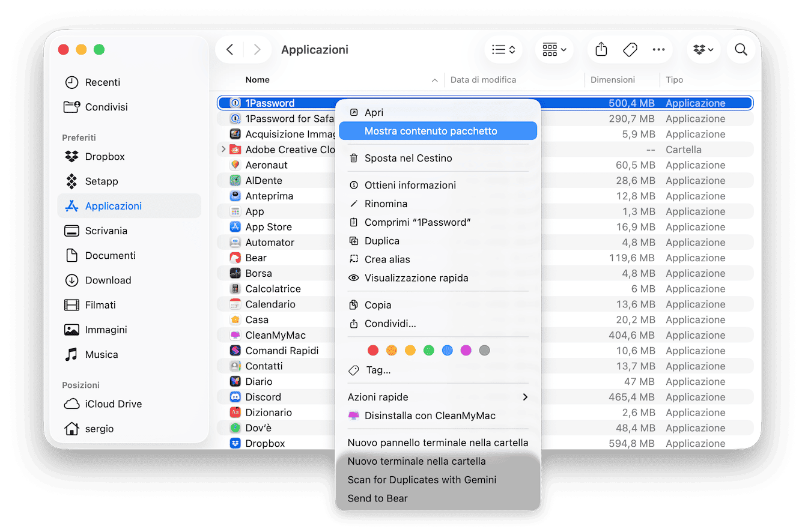805x532 pixels.
Task: Choose Duplica from the context menu
Action: click(x=438, y=241)
